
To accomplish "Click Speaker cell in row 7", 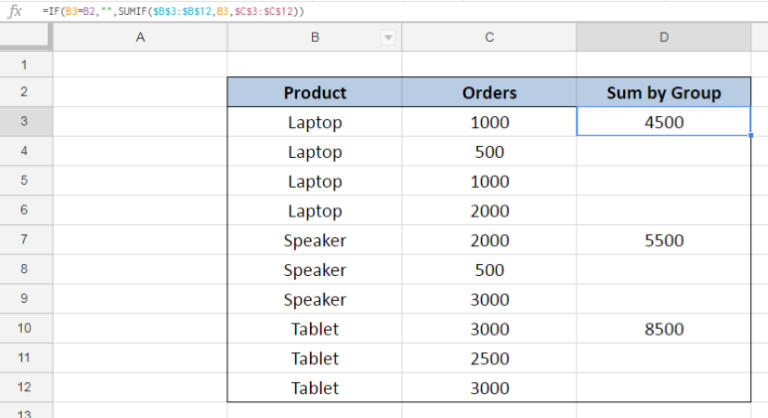I will (314, 240).
